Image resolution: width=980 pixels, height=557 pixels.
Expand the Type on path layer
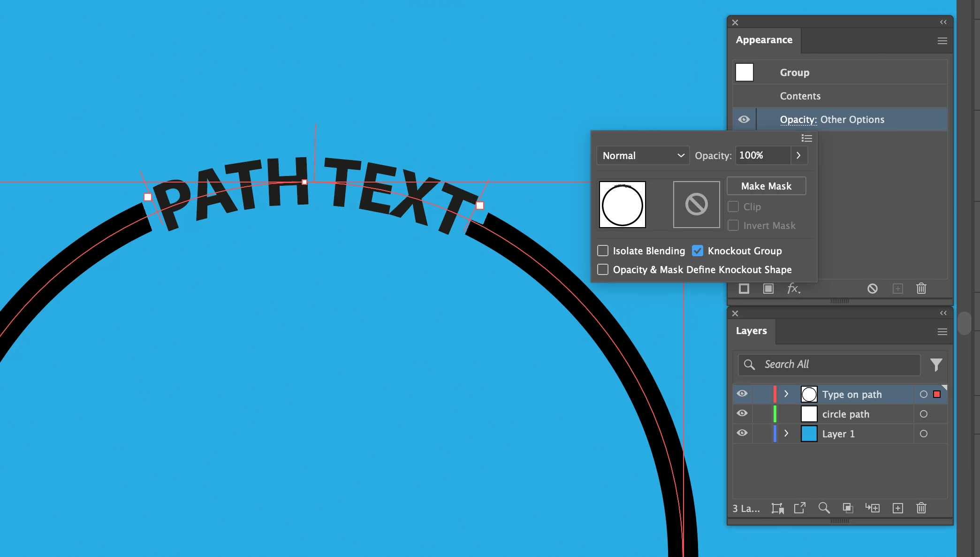tap(786, 394)
